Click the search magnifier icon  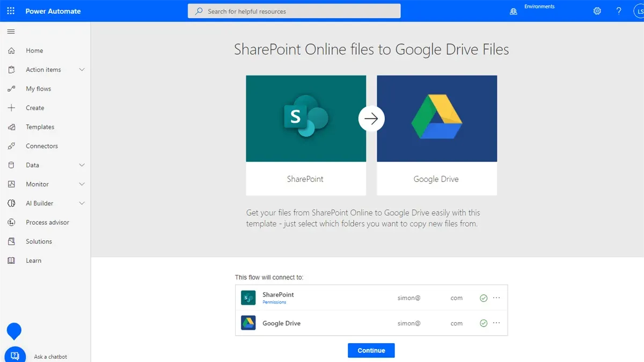pyautogui.click(x=199, y=11)
